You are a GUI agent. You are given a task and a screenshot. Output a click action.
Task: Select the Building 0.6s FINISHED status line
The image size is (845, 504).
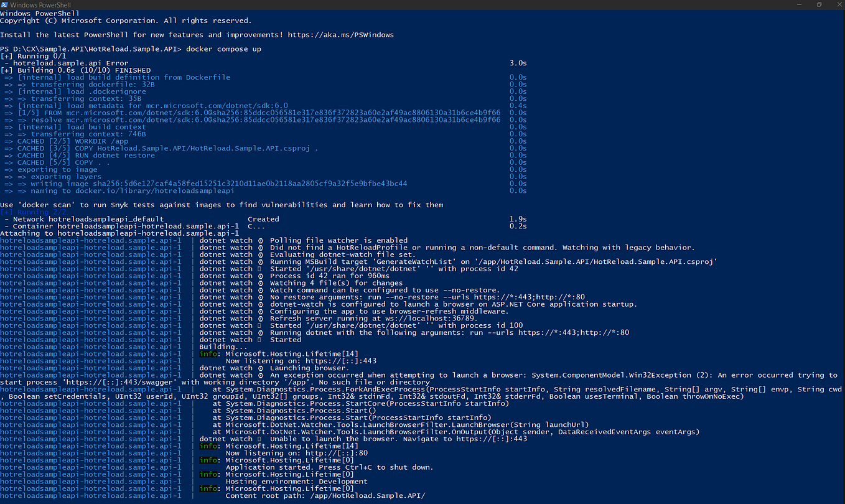[75, 70]
